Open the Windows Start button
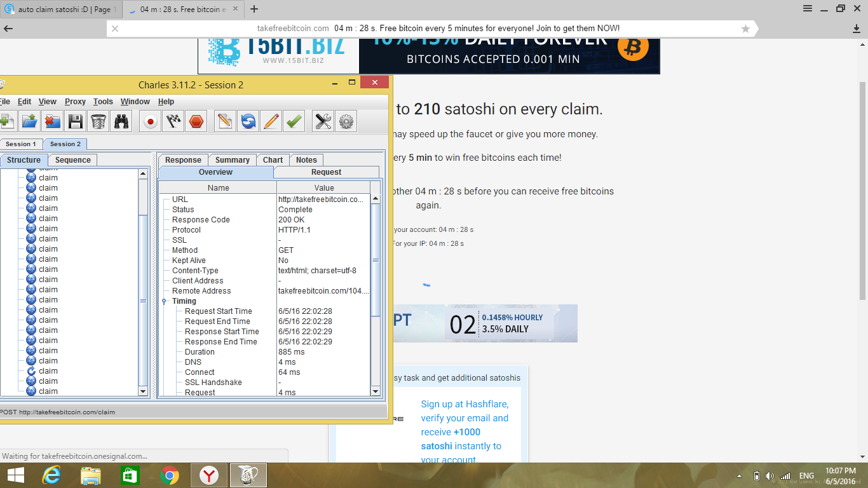This screenshot has width=868, height=488. pyautogui.click(x=15, y=475)
